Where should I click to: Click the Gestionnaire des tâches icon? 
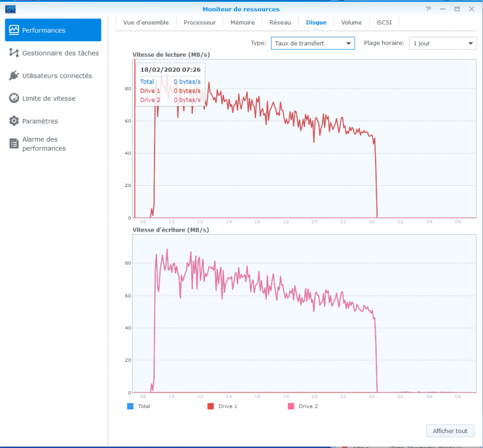(14, 53)
